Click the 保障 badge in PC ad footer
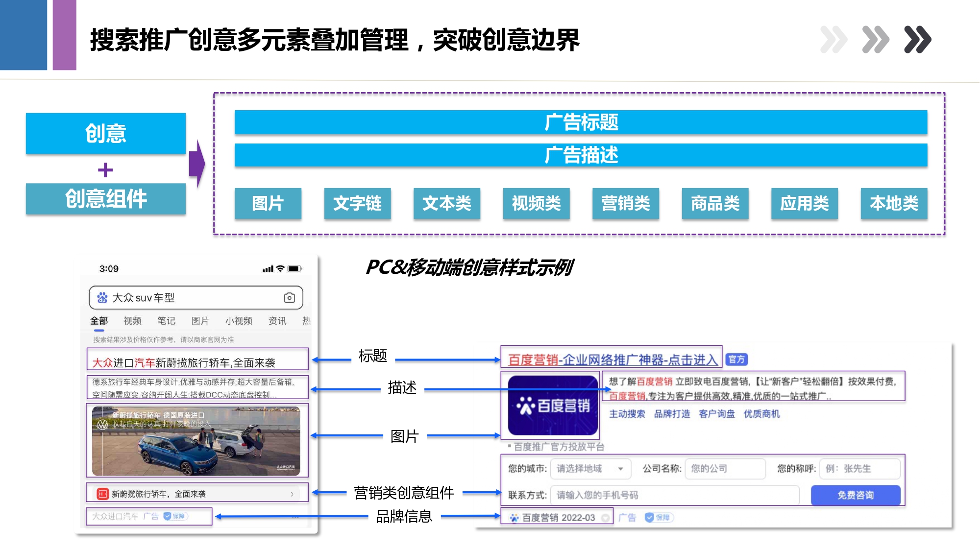 (659, 518)
